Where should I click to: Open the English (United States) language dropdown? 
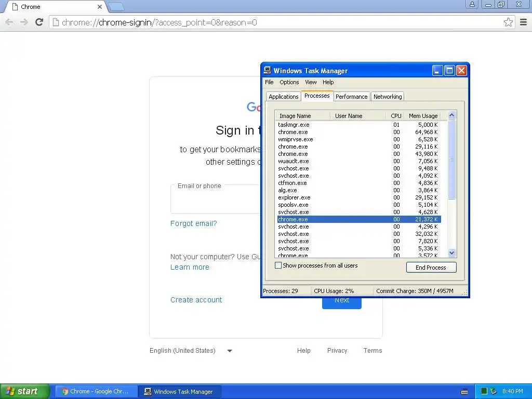point(191,351)
